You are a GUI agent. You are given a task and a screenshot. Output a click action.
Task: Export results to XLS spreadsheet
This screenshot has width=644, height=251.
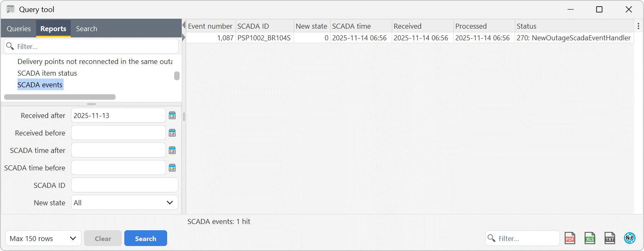[590, 238]
